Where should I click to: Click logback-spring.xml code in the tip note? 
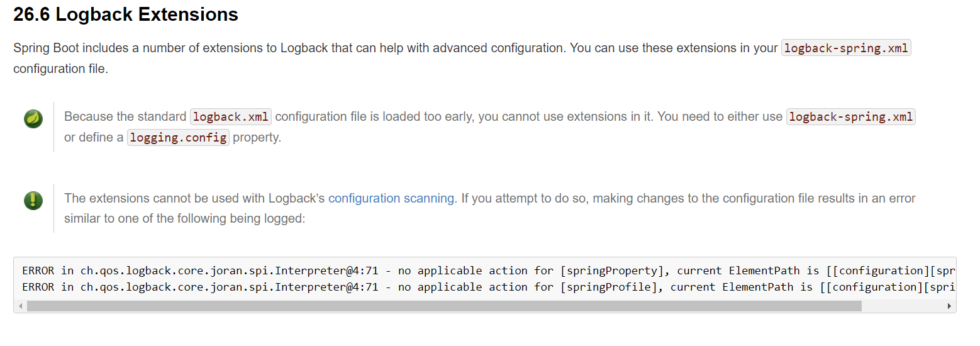click(x=850, y=117)
